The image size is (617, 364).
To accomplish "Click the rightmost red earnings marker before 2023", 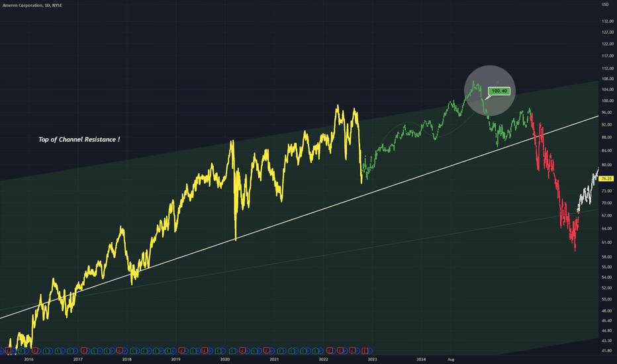I will tap(365, 351).
